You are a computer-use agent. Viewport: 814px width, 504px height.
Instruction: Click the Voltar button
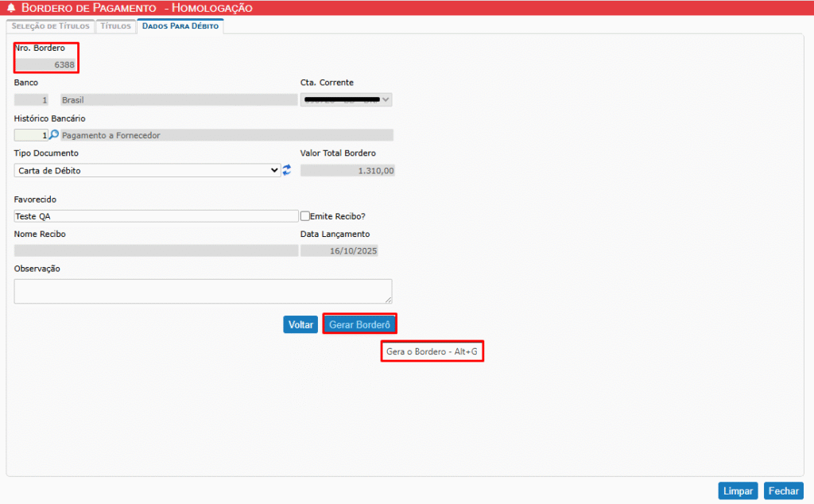pyautogui.click(x=300, y=324)
